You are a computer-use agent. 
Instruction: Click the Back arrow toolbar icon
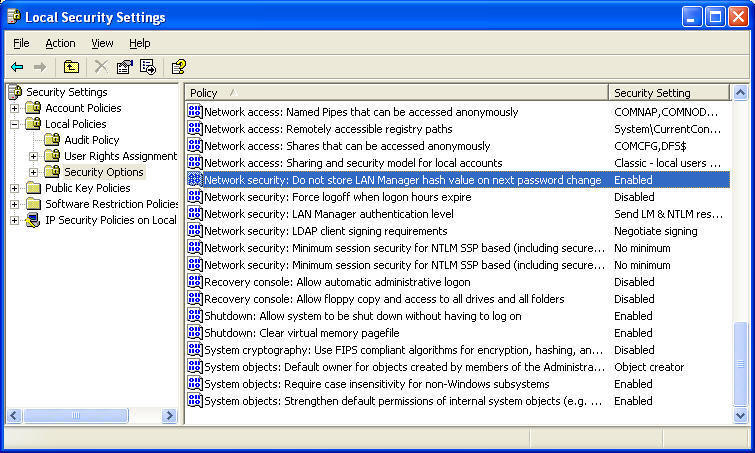[17, 67]
